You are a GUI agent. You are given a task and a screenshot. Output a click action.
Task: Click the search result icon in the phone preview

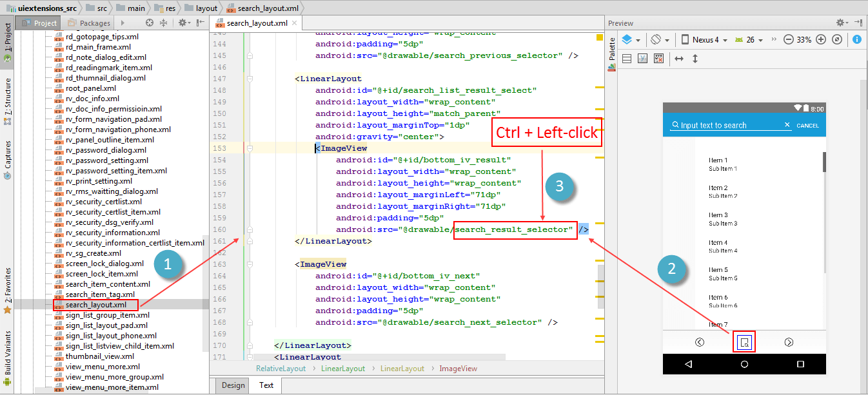click(744, 343)
